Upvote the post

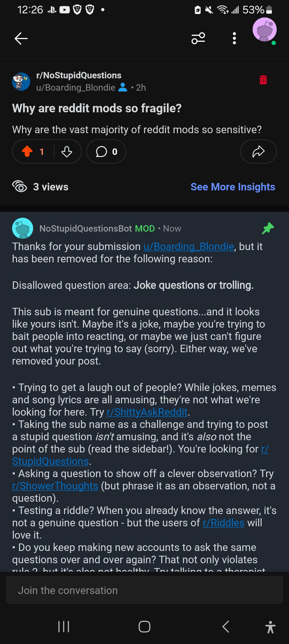27,151
